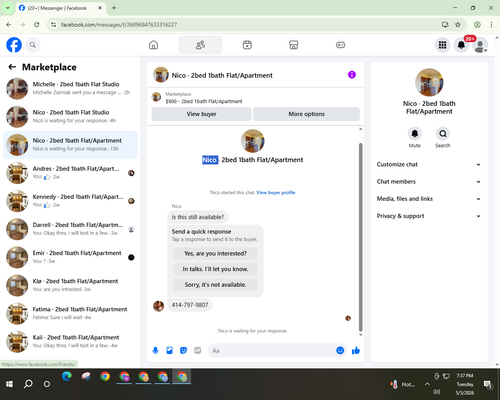Screen dimensions: 500x400
Task: Open the notifications bell with 20+ badge
Action: coord(461,45)
